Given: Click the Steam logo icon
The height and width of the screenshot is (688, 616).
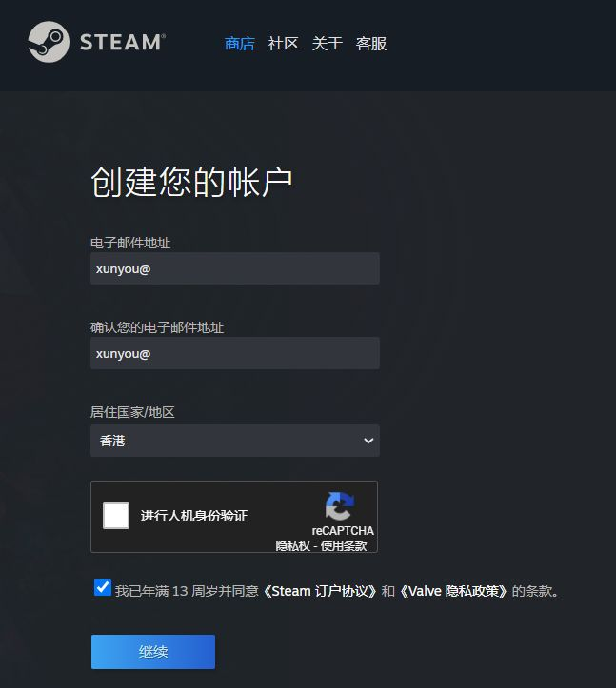Looking at the screenshot, I should tap(49, 42).
